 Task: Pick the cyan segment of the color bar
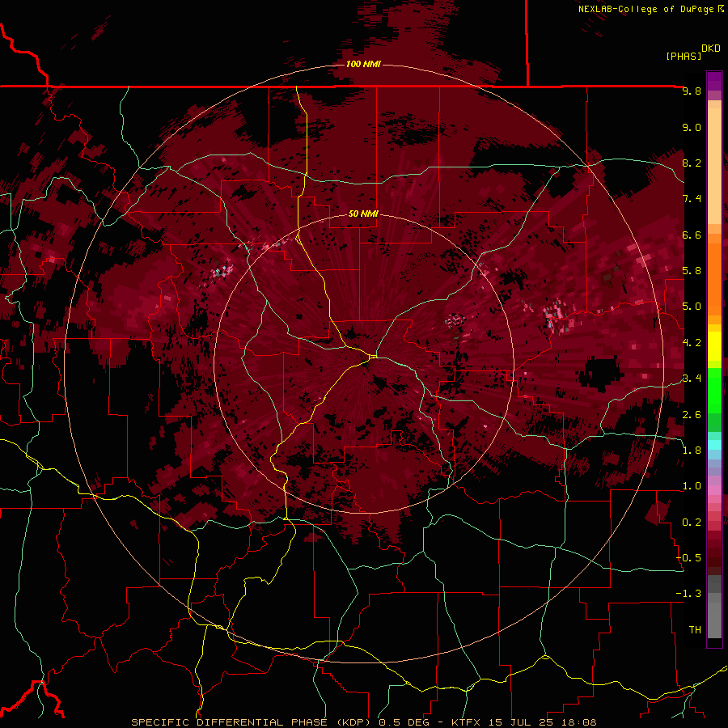tap(714, 445)
